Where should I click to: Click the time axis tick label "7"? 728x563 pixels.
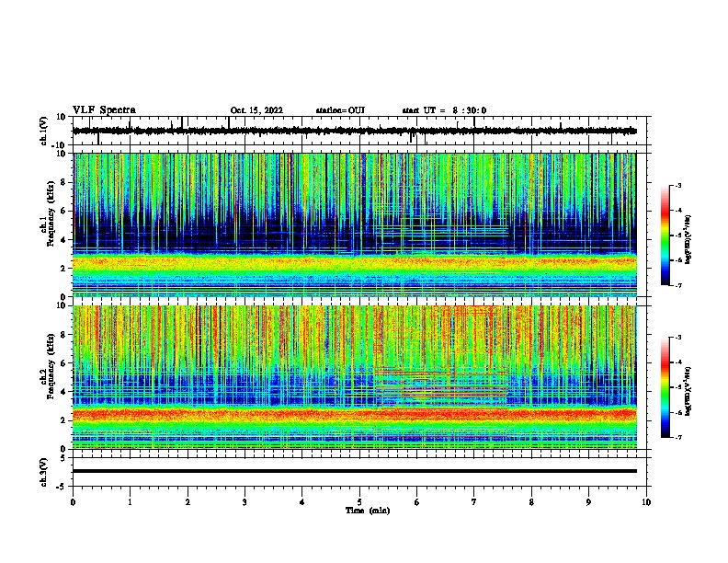point(474,502)
